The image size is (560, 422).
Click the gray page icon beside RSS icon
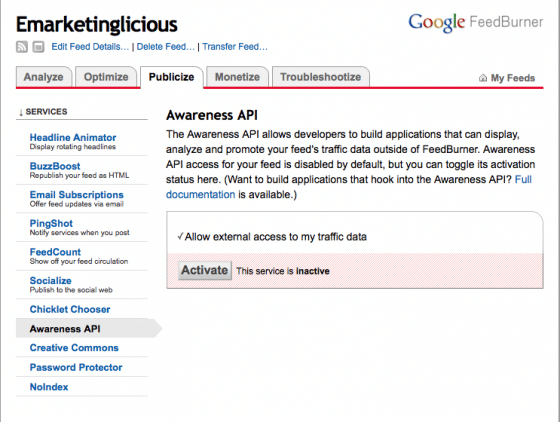(x=38, y=47)
